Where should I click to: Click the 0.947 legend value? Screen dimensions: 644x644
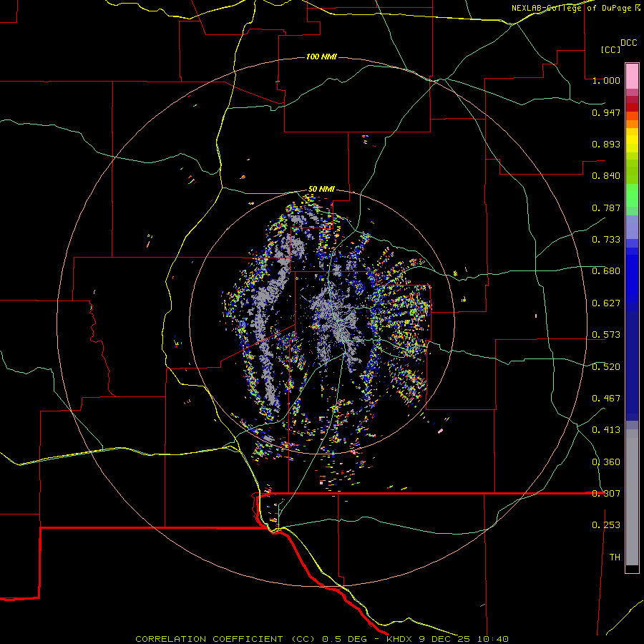click(x=606, y=112)
